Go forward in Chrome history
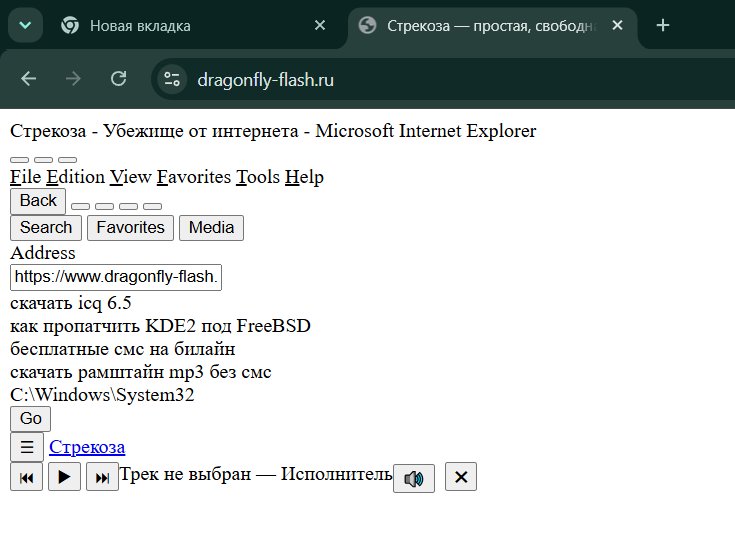This screenshot has height=539, width=735. (73, 78)
